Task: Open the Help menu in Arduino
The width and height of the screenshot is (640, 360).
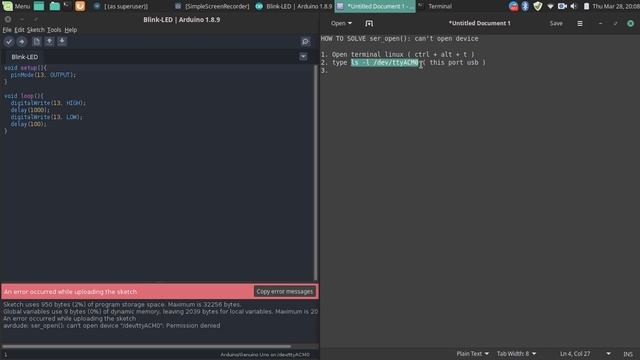Action: (x=71, y=30)
